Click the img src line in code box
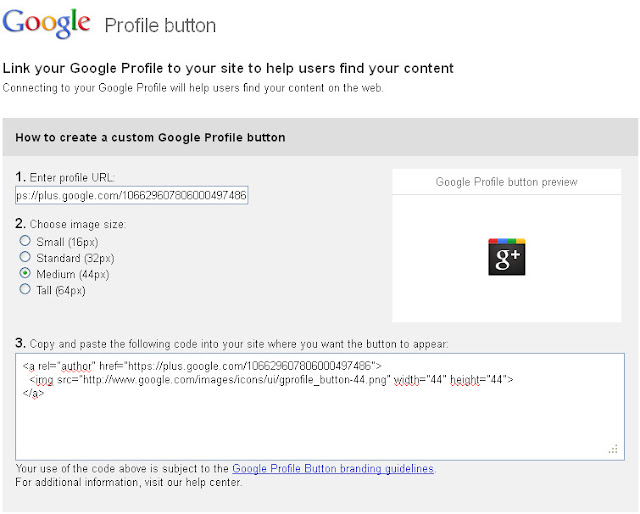 click(x=271, y=380)
